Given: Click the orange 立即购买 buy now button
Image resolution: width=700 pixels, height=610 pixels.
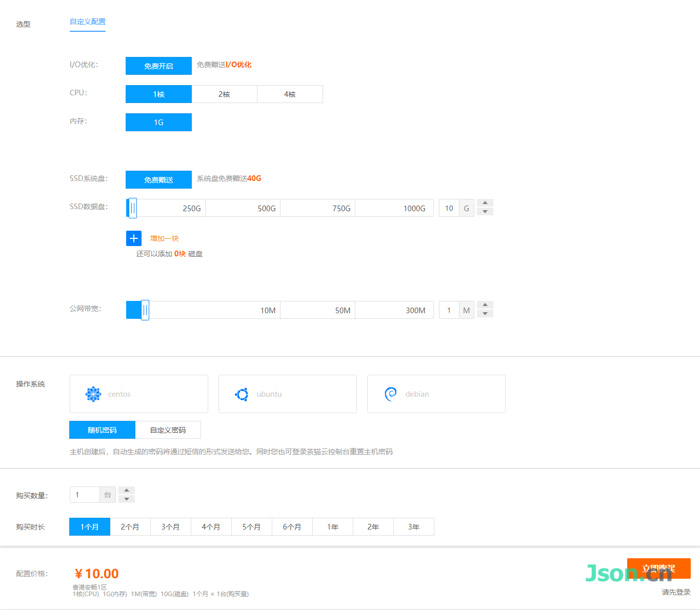Looking at the screenshot, I should (659, 568).
